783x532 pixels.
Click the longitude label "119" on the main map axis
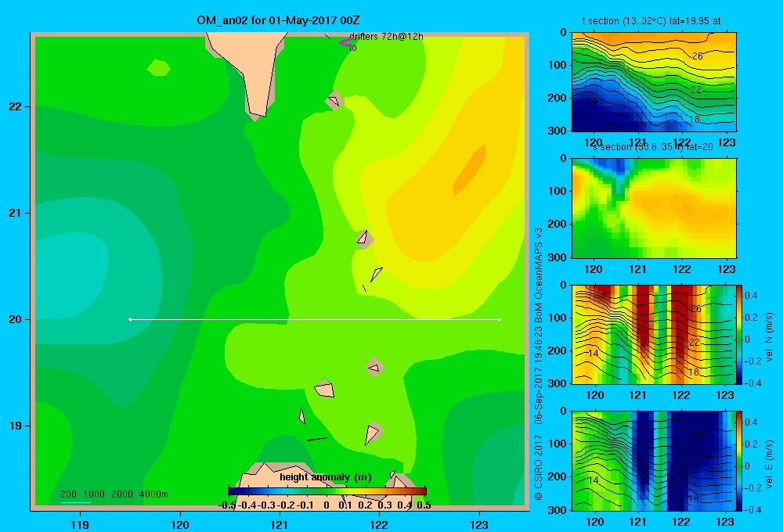pyautogui.click(x=80, y=524)
